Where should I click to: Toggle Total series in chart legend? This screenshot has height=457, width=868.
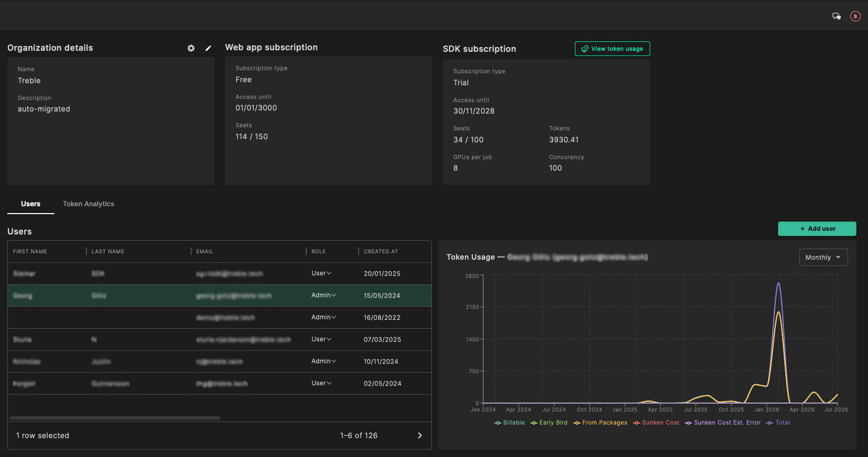[778, 423]
